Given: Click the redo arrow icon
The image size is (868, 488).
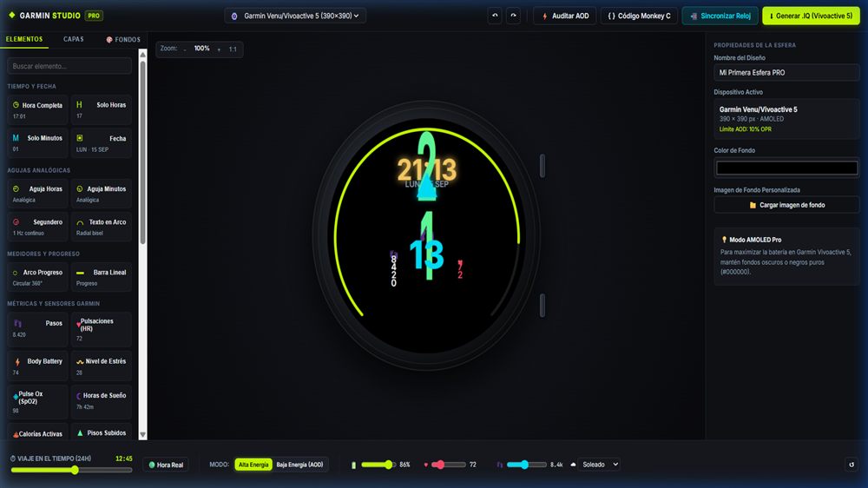Looking at the screenshot, I should (x=513, y=16).
